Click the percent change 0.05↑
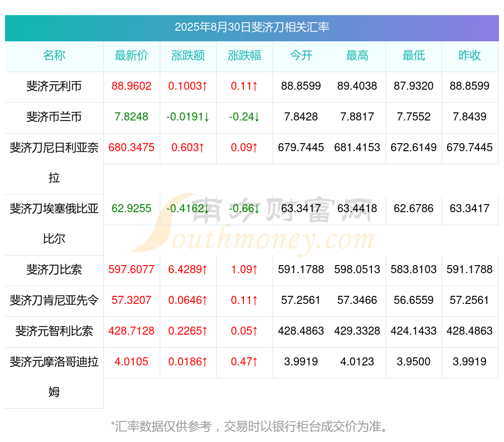 (x=244, y=331)
